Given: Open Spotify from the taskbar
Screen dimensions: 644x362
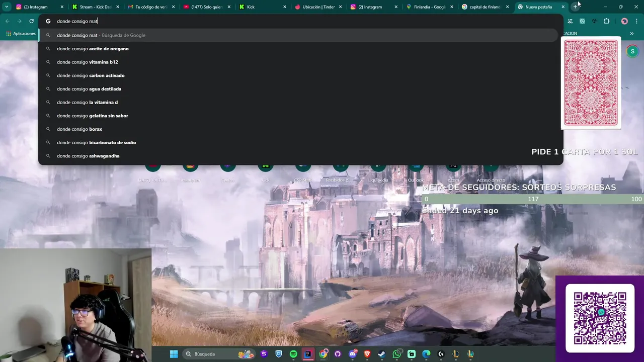Looking at the screenshot, I should tap(293, 354).
